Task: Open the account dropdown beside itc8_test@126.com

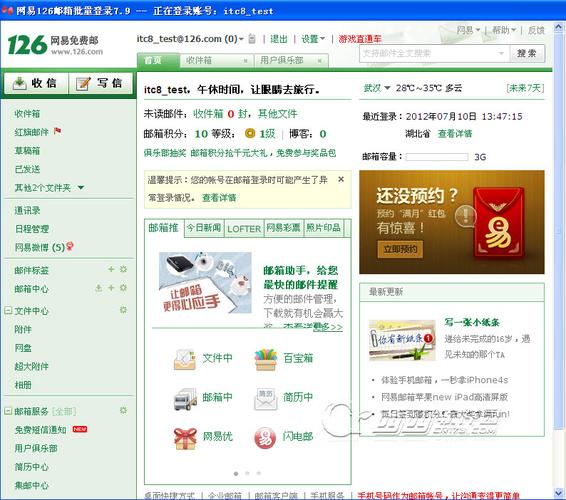Action: tap(241, 39)
